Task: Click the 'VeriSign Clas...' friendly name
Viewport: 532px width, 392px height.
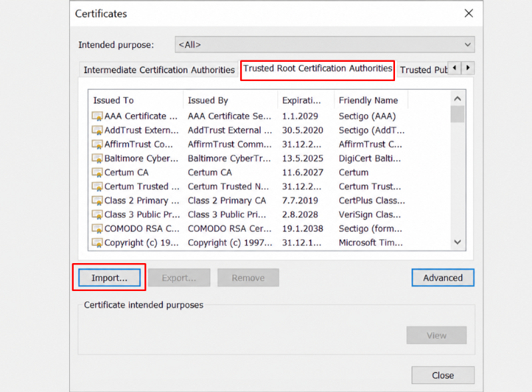Action: tap(370, 215)
